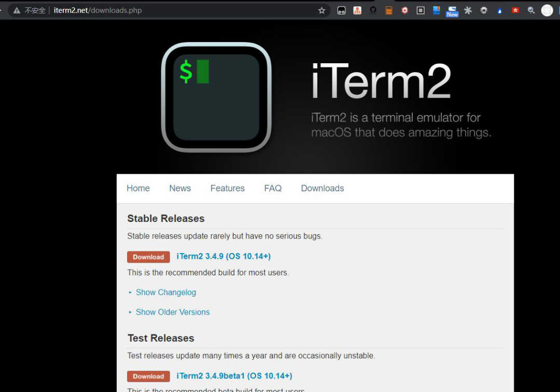Open the browser profile avatar

(547, 10)
